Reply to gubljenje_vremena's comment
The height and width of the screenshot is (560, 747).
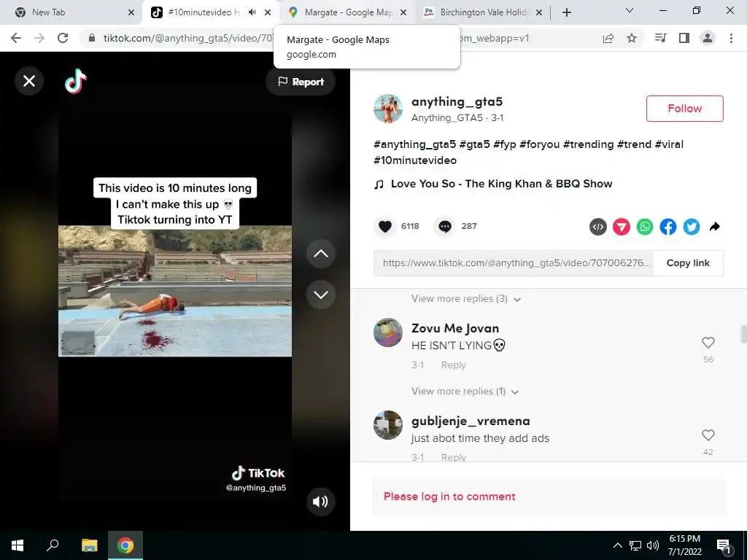point(453,457)
